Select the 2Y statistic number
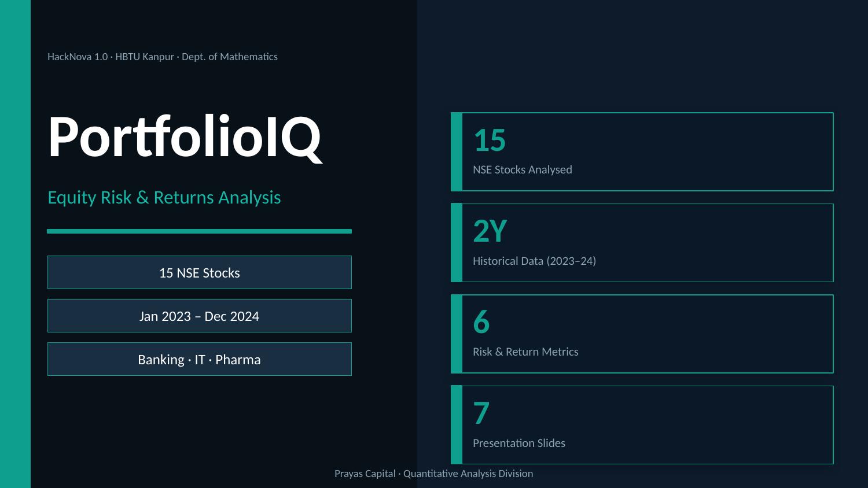868x488 pixels. pos(490,231)
